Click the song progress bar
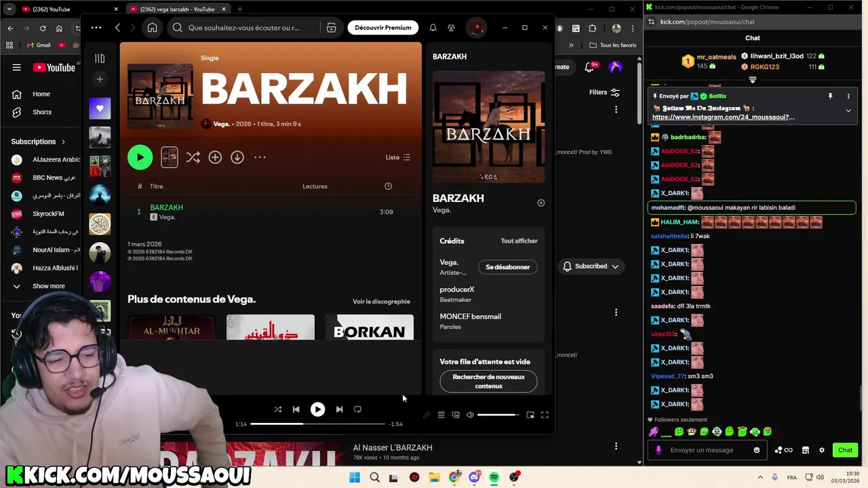Image resolution: width=868 pixels, height=488 pixels. click(317, 424)
